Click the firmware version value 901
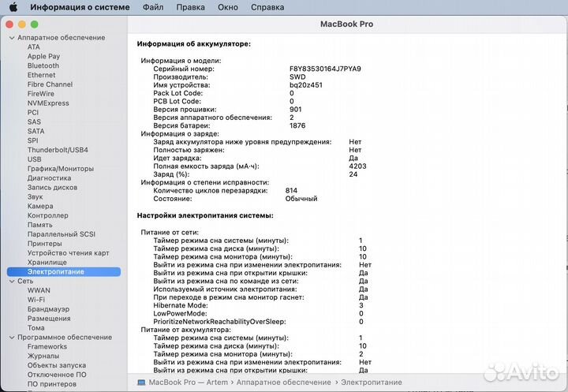 295,110
